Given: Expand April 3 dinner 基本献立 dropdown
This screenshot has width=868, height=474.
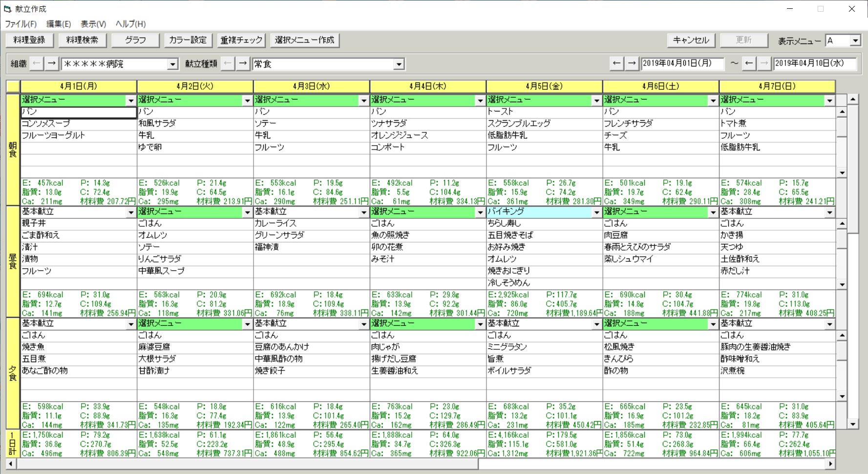Looking at the screenshot, I should tap(363, 324).
